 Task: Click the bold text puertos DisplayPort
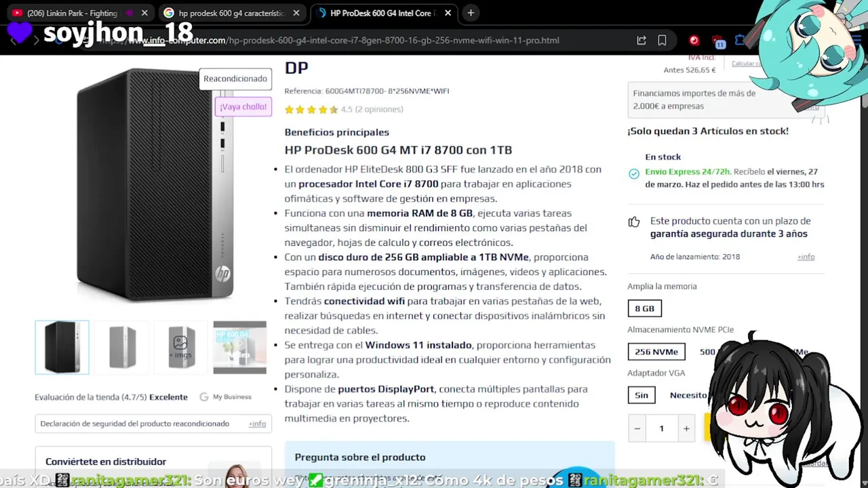tap(386, 389)
